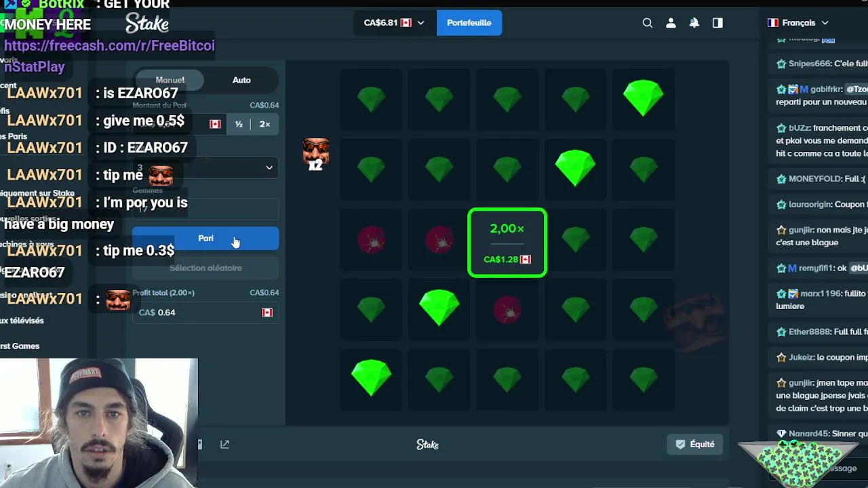
Task: Open bUZz username in chat
Action: coord(799,128)
